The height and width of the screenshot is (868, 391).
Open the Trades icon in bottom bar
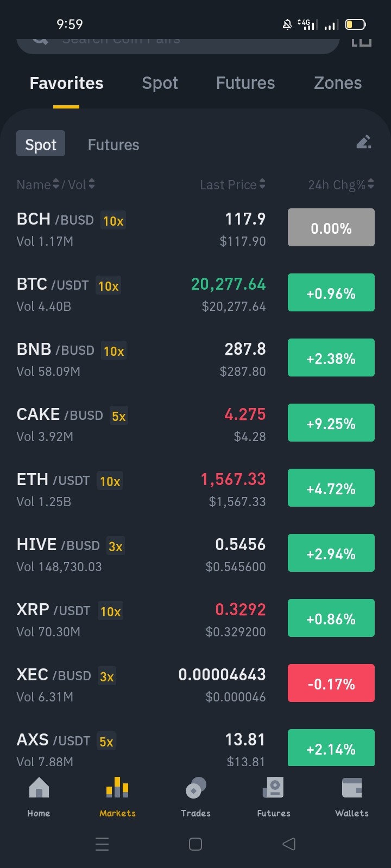pos(195,788)
